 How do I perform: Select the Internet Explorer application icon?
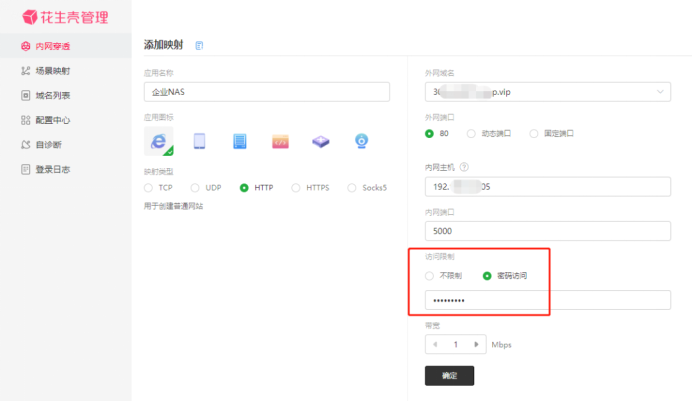point(158,141)
